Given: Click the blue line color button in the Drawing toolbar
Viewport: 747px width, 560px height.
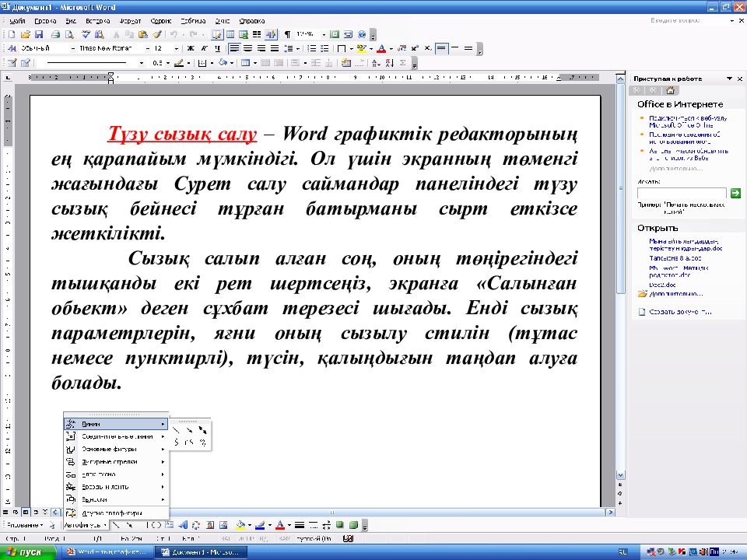Looking at the screenshot, I should (260, 525).
